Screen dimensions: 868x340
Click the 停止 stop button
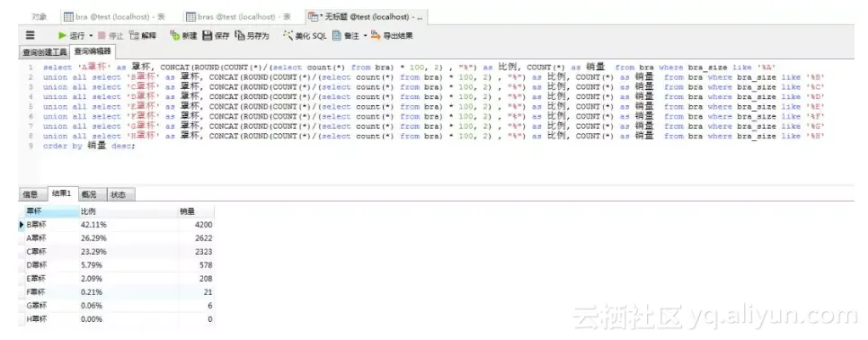tap(111, 35)
